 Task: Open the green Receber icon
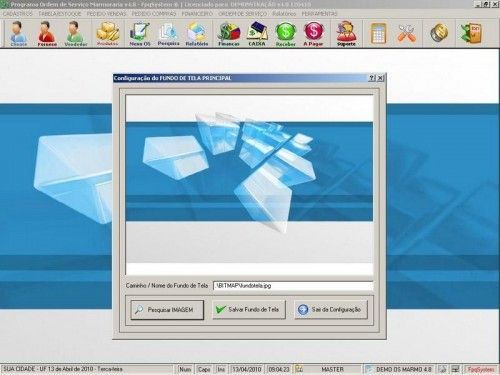286,33
